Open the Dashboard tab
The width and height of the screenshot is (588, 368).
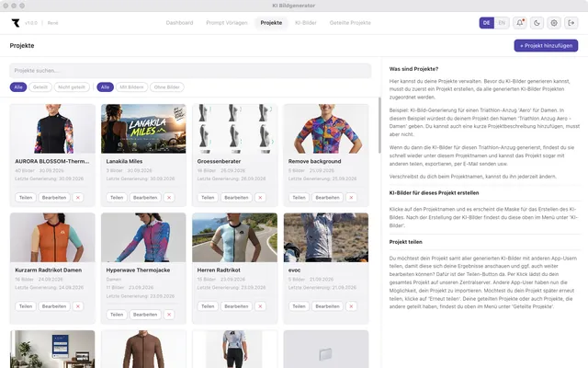(x=180, y=23)
